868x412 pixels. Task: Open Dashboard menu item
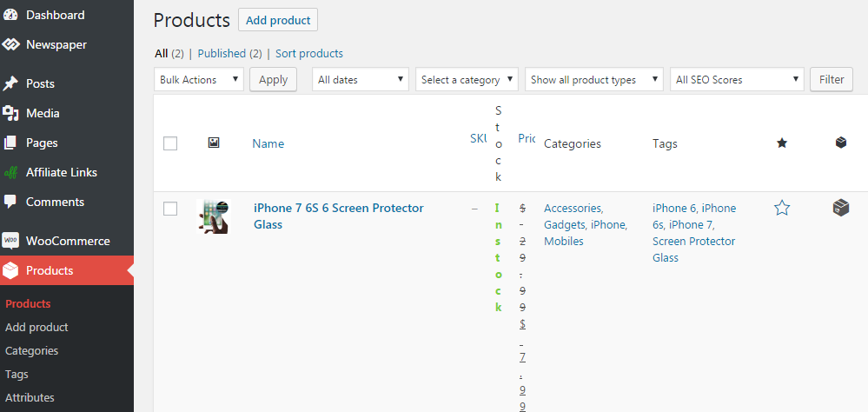click(x=56, y=15)
